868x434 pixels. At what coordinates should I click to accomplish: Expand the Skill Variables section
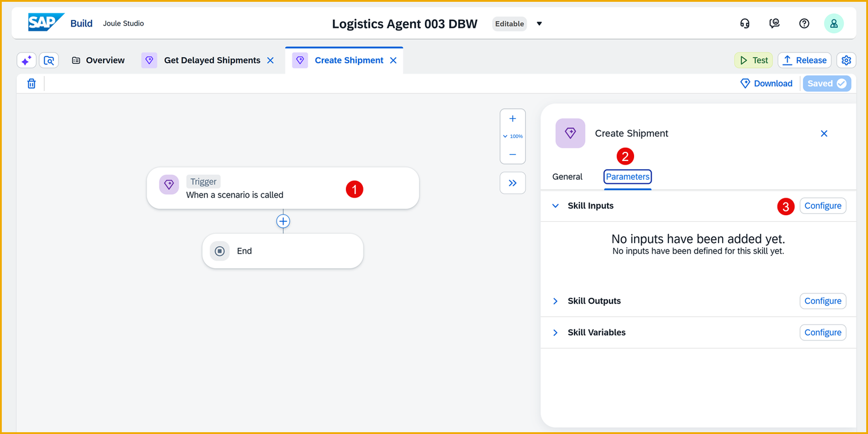coord(555,332)
